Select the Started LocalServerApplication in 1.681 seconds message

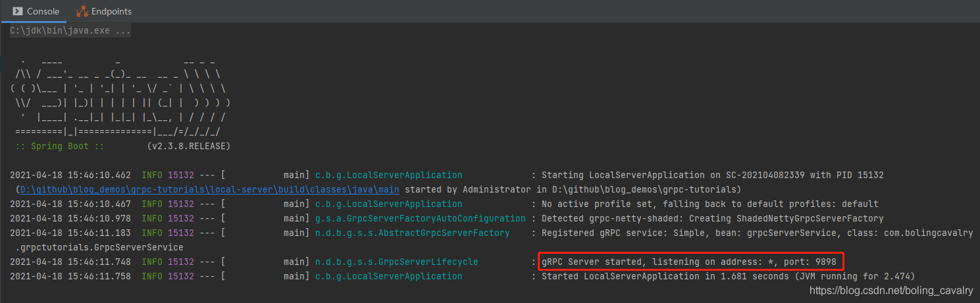click(728, 276)
